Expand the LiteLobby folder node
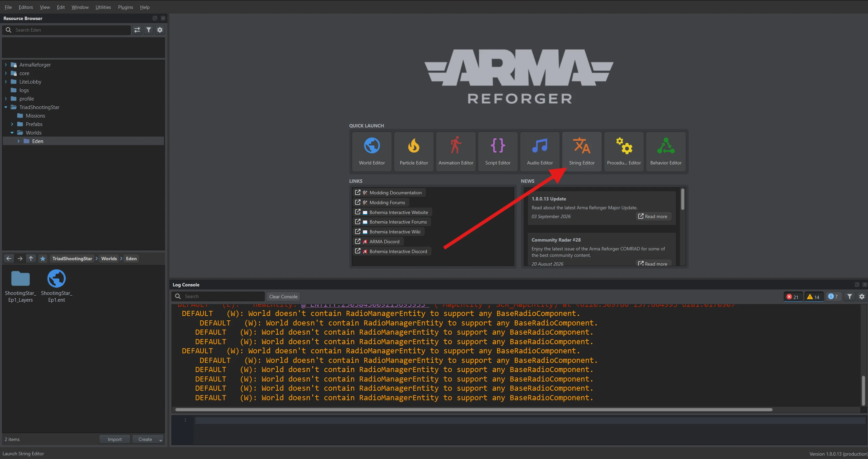This screenshot has height=459, width=868. (6, 82)
